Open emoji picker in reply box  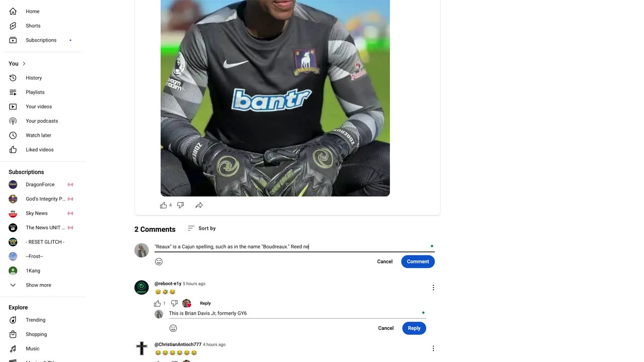tap(173, 328)
